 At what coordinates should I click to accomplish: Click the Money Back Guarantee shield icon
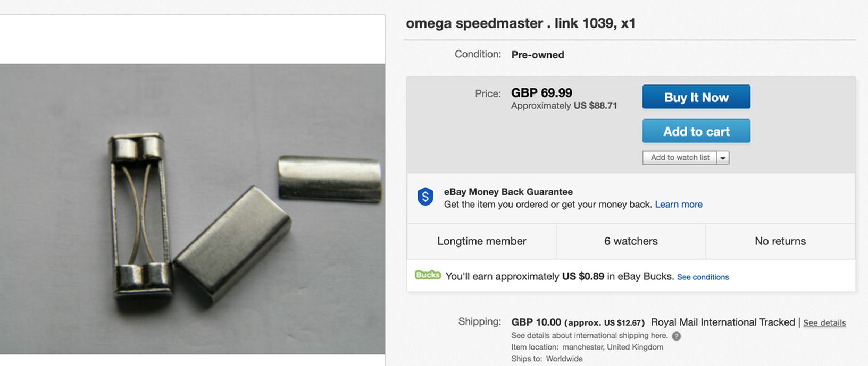tap(425, 197)
